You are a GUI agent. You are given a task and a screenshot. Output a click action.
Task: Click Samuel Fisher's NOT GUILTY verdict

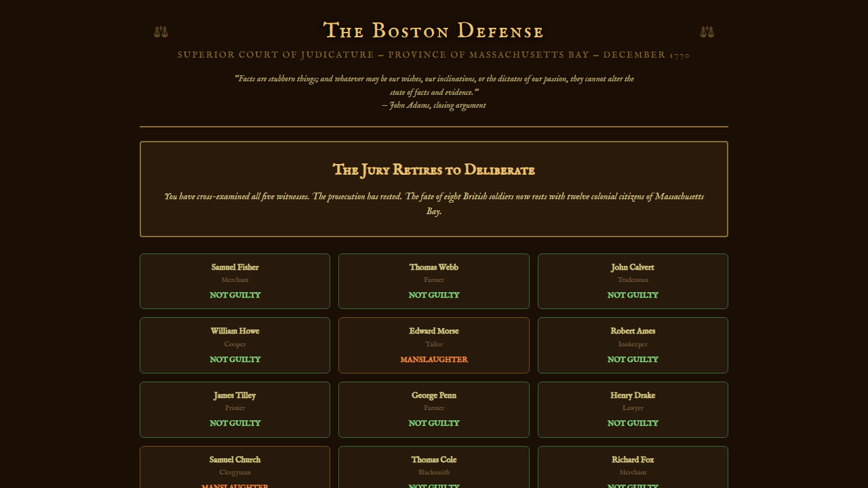(235, 296)
